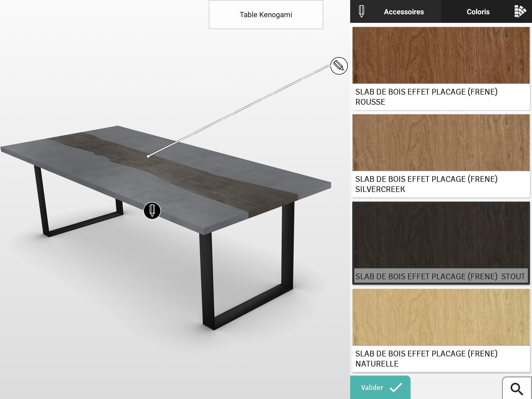Open the color palette swatch icon
532x399 pixels.
pos(520,11)
